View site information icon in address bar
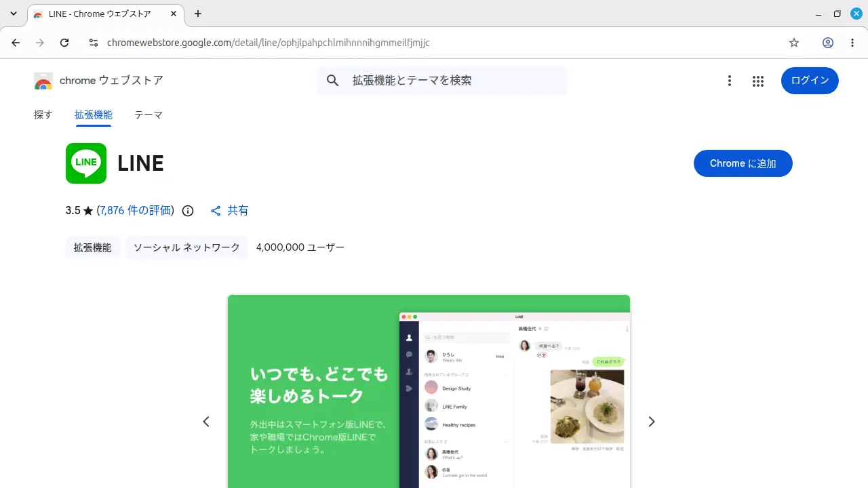The image size is (868, 488). click(x=94, y=43)
